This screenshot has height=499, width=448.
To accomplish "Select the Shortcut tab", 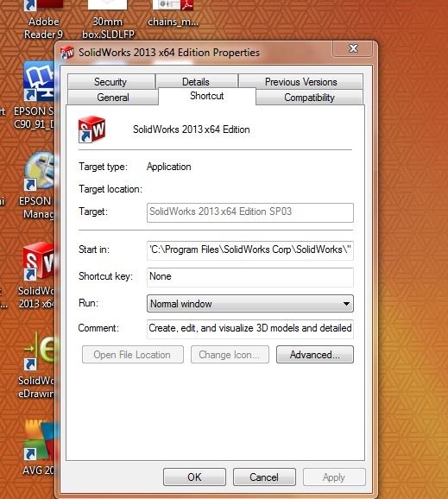I will pos(207,96).
